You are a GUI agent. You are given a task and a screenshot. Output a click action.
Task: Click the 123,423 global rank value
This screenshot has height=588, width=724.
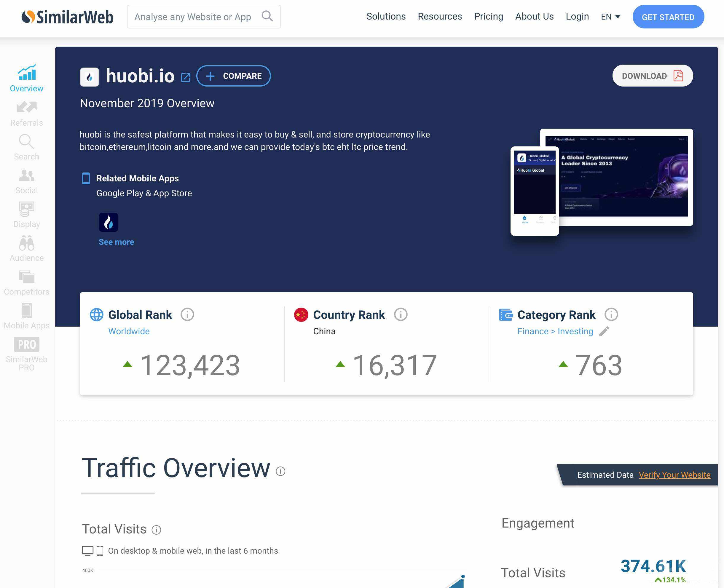[190, 365]
